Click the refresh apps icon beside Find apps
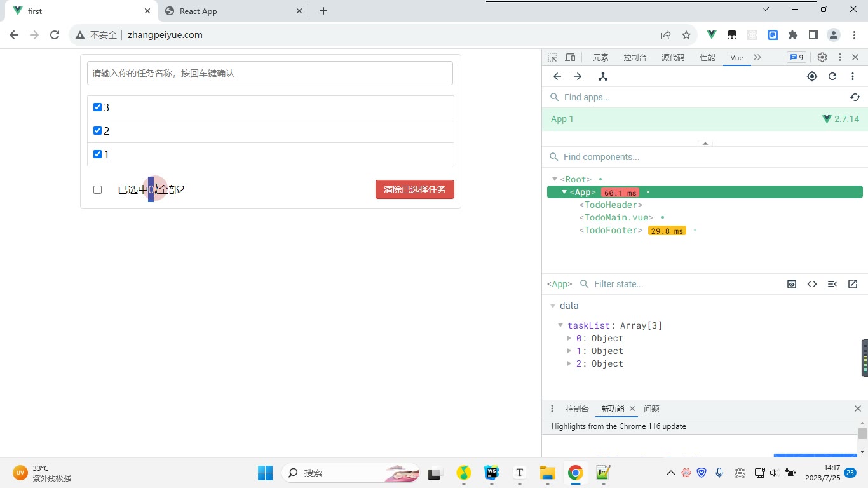Screen dimensions: 868x488 click(x=855, y=97)
